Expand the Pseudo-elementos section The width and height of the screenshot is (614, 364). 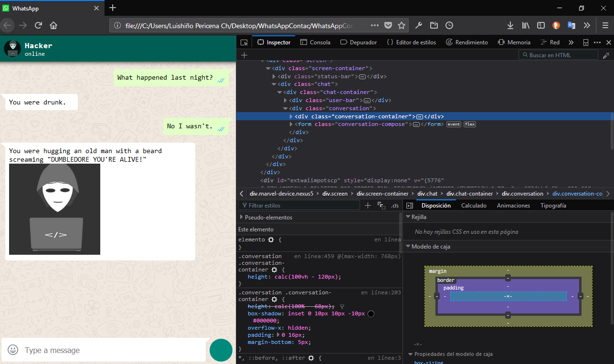pyautogui.click(x=241, y=218)
